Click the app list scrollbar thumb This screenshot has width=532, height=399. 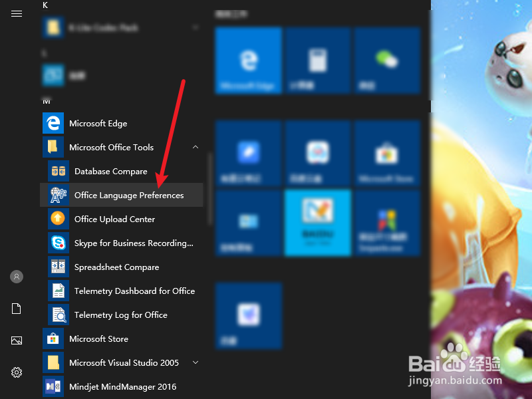(x=209, y=189)
